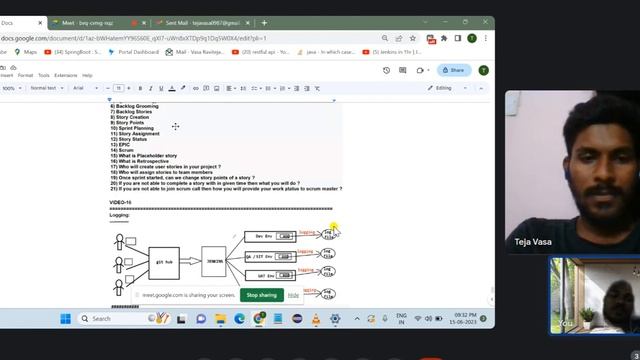Open the Portal Dashboard bookmark
640x360 pixels.
click(x=133, y=52)
